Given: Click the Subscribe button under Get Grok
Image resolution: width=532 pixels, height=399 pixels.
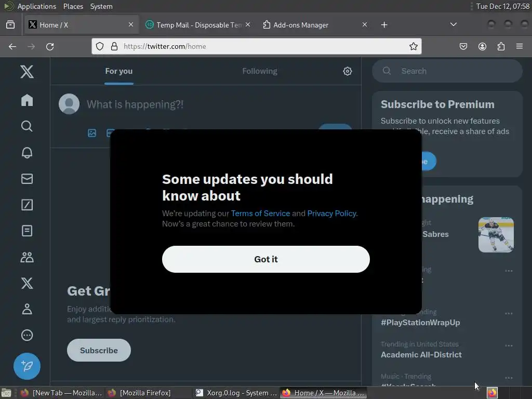Looking at the screenshot, I should [99, 350].
